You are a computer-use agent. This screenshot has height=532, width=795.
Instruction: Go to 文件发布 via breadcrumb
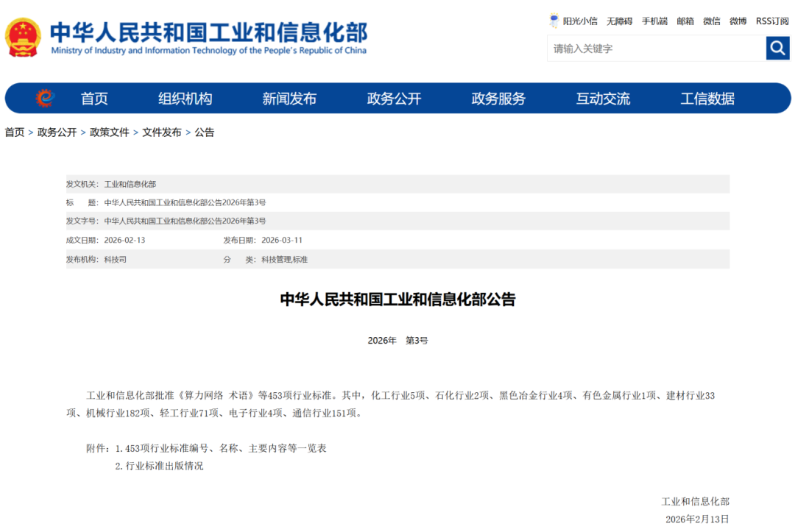pyautogui.click(x=161, y=132)
